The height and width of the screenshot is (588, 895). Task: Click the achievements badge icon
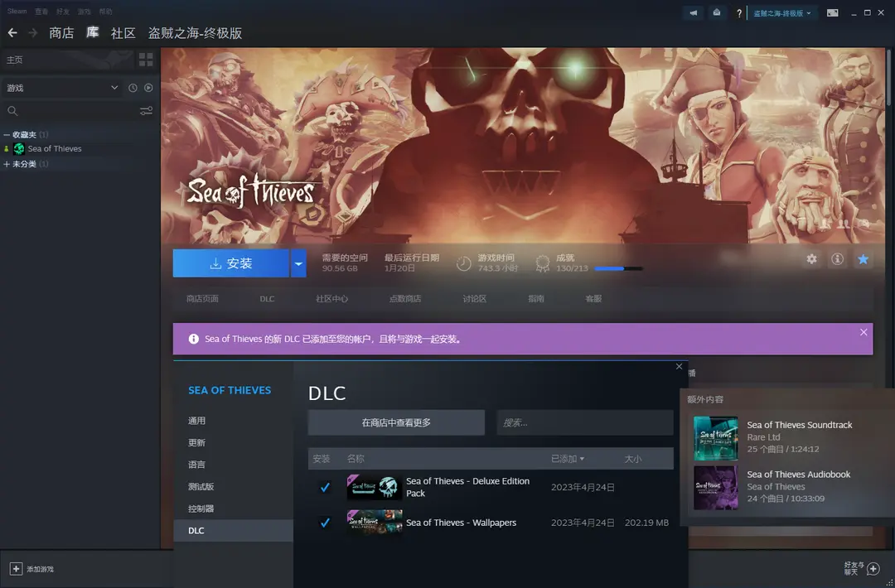click(542, 263)
